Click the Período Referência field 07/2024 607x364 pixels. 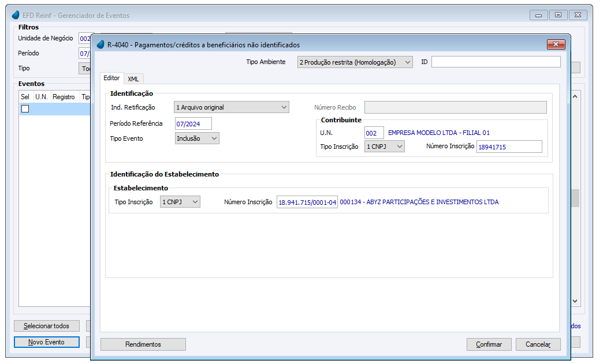click(x=193, y=124)
